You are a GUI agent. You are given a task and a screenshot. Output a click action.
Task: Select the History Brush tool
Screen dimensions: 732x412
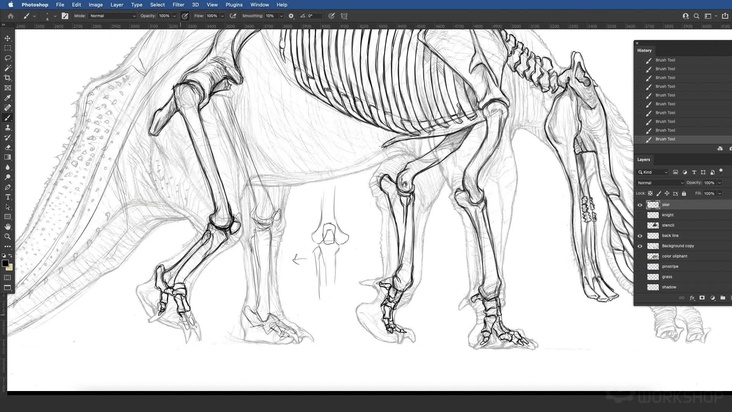7,138
